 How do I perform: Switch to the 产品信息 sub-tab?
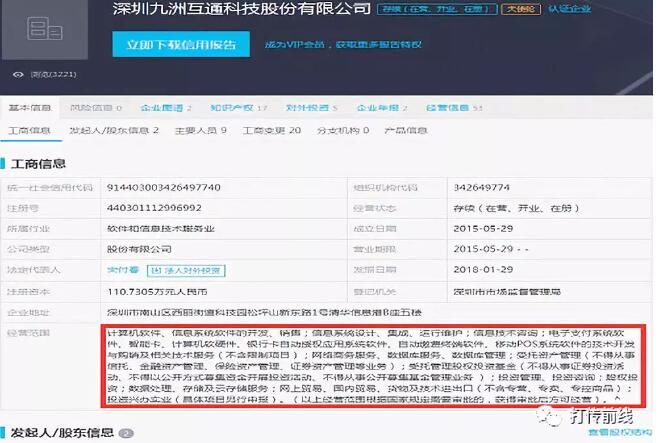[x=406, y=130]
